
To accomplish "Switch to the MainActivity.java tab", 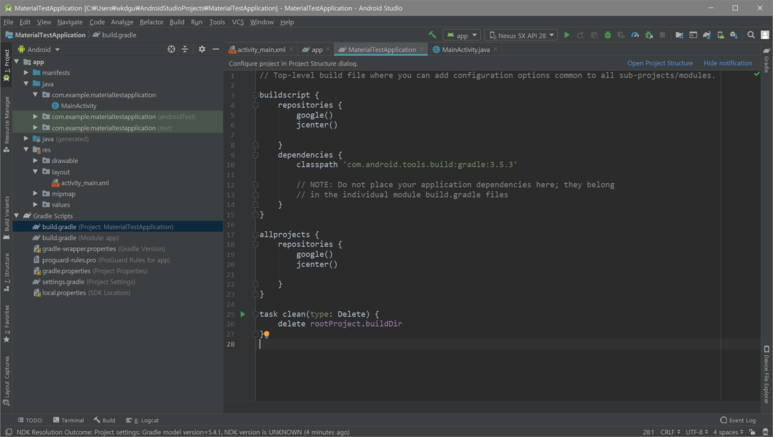I will tap(465, 49).
